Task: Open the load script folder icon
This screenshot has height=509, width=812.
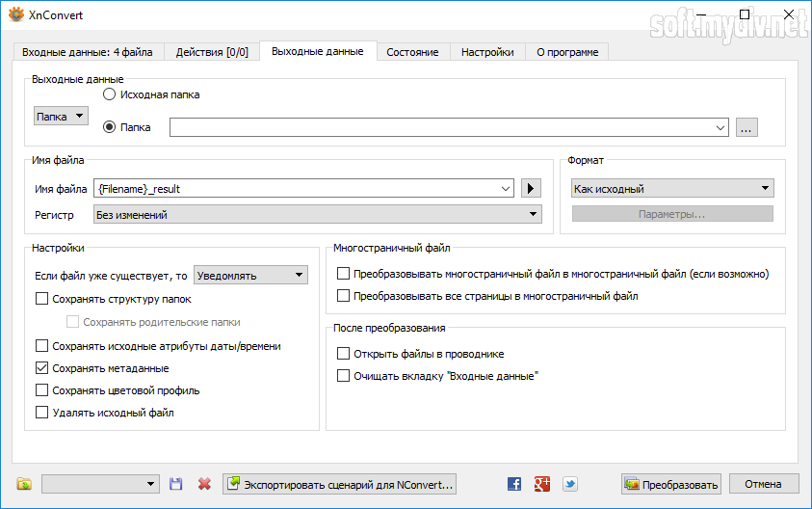Action: click(x=24, y=484)
